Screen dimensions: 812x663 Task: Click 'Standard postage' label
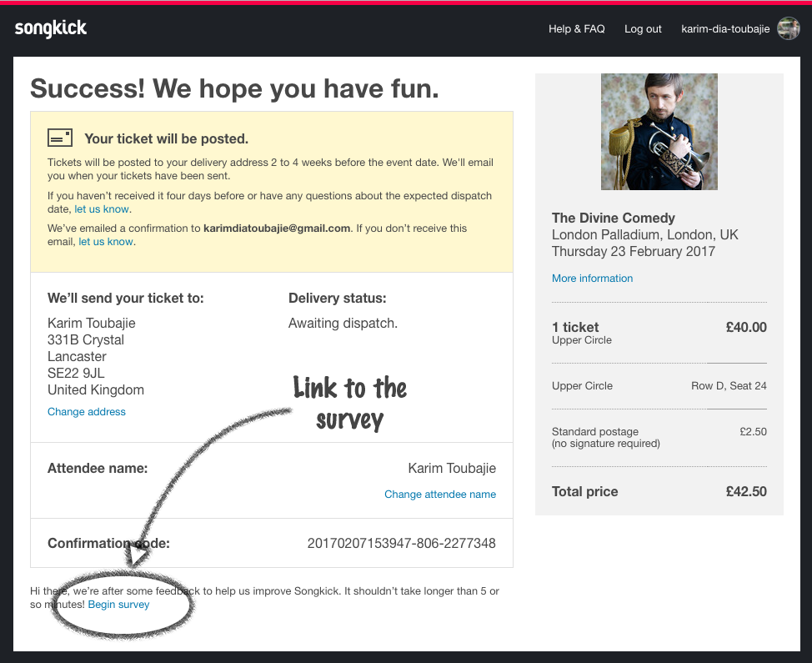click(x=595, y=431)
